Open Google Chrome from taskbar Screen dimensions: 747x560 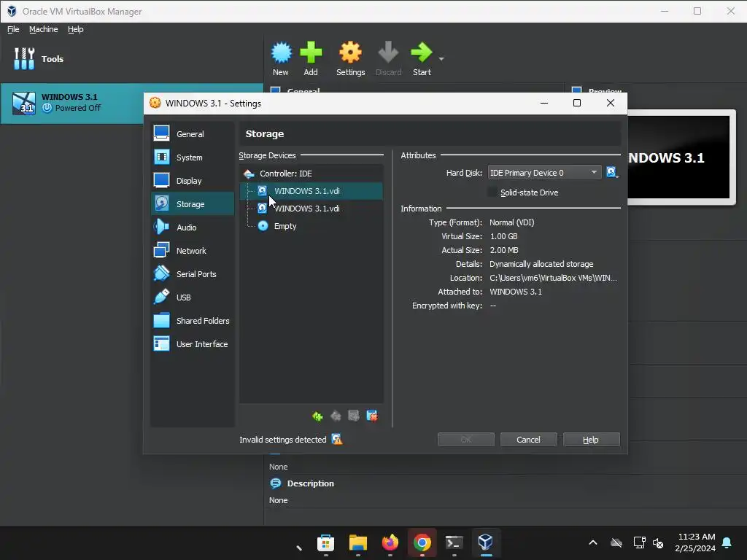pyautogui.click(x=422, y=542)
